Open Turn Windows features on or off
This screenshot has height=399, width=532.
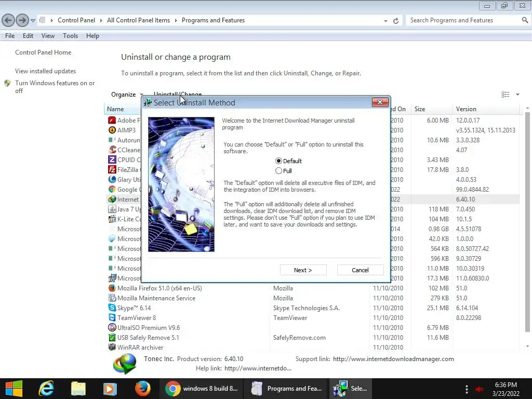click(55, 87)
